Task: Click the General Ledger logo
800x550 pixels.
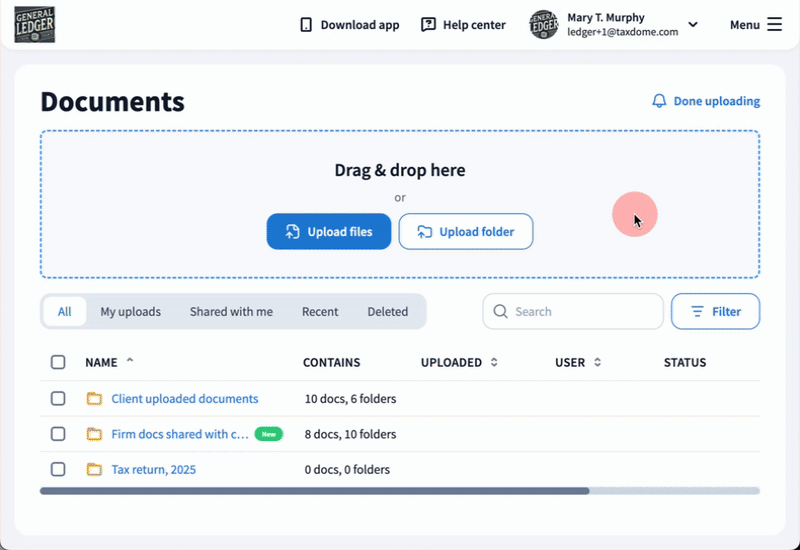Action: [x=35, y=25]
